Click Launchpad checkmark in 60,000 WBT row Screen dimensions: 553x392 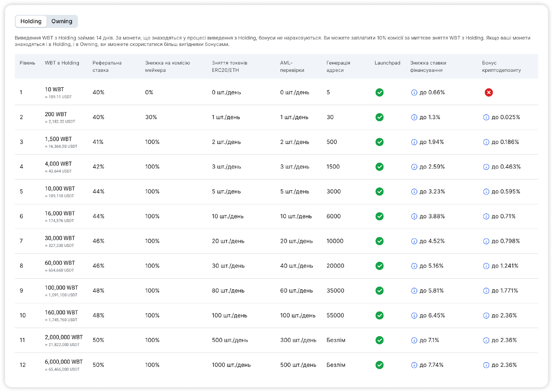[x=379, y=266]
